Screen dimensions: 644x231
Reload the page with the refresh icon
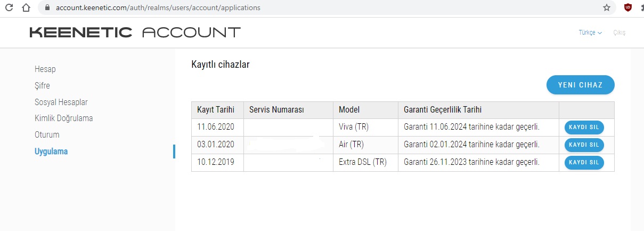tap(10, 7)
